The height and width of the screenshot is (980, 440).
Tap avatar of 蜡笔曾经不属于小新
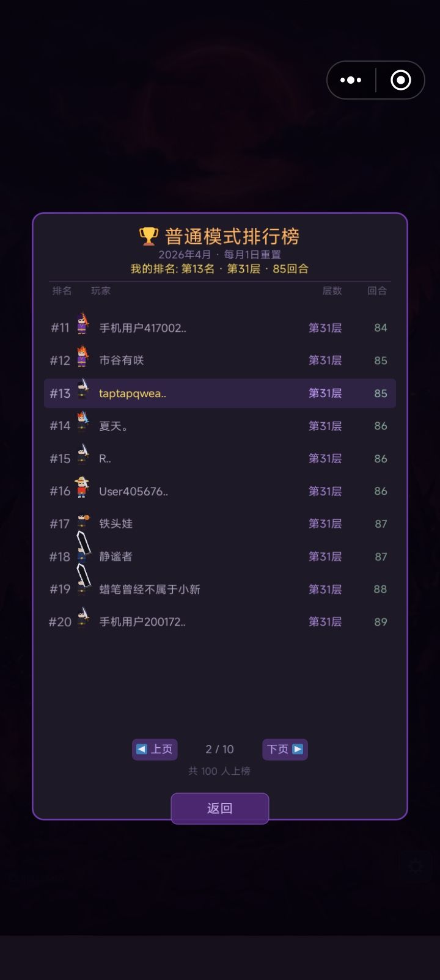pyautogui.click(x=83, y=581)
